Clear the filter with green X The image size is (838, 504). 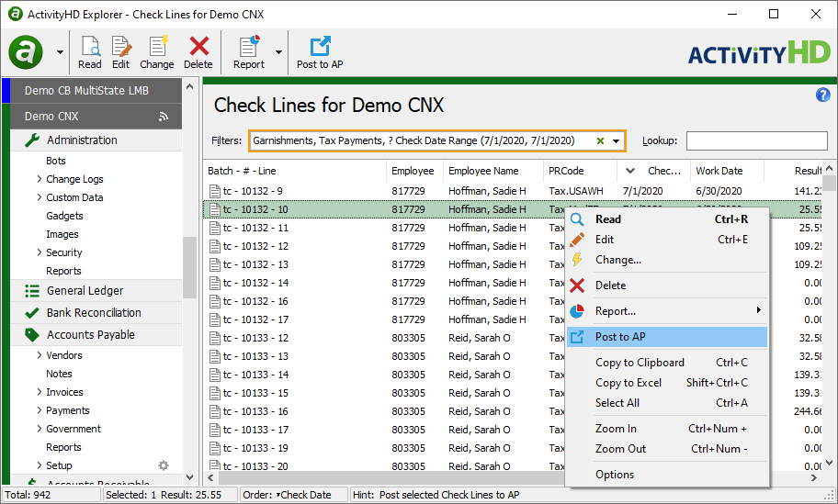tap(600, 141)
